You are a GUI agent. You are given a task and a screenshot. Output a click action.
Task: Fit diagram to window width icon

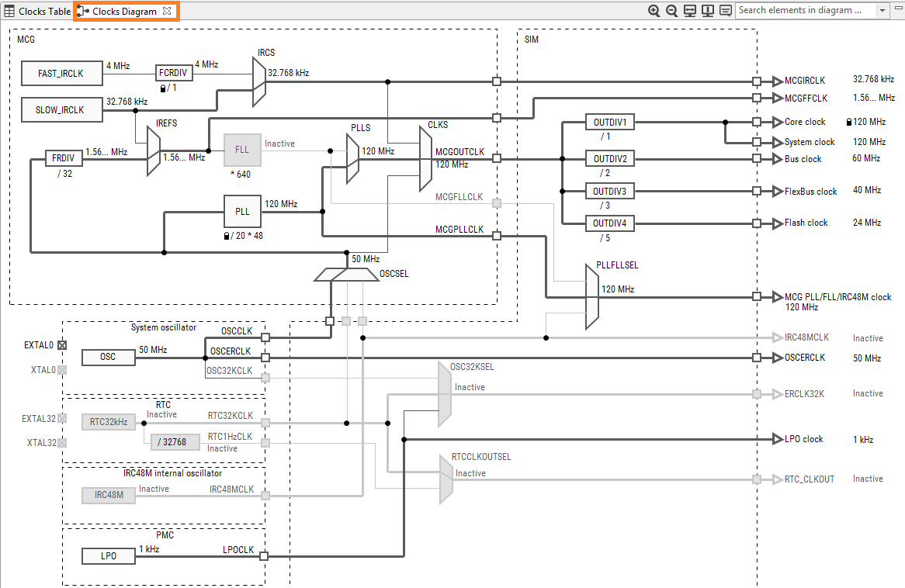click(689, 10)
